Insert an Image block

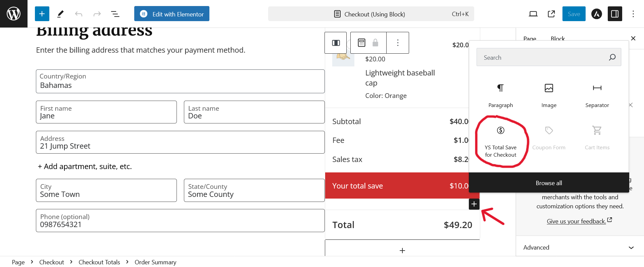tap(549, 96)
